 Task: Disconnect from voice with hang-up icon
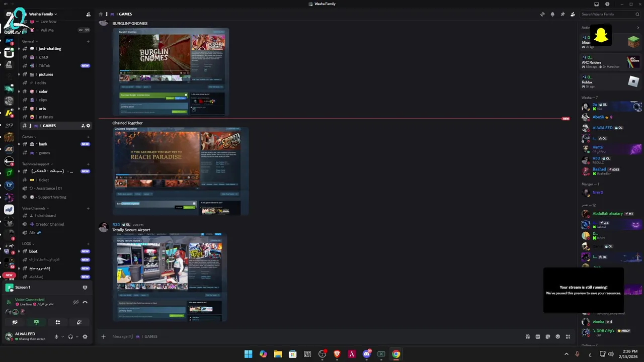click(85, 302)
